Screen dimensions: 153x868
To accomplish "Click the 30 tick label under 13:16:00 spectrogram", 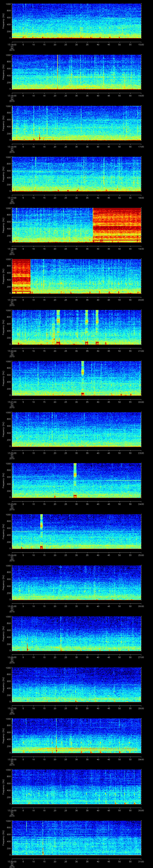I will [76, 147].
